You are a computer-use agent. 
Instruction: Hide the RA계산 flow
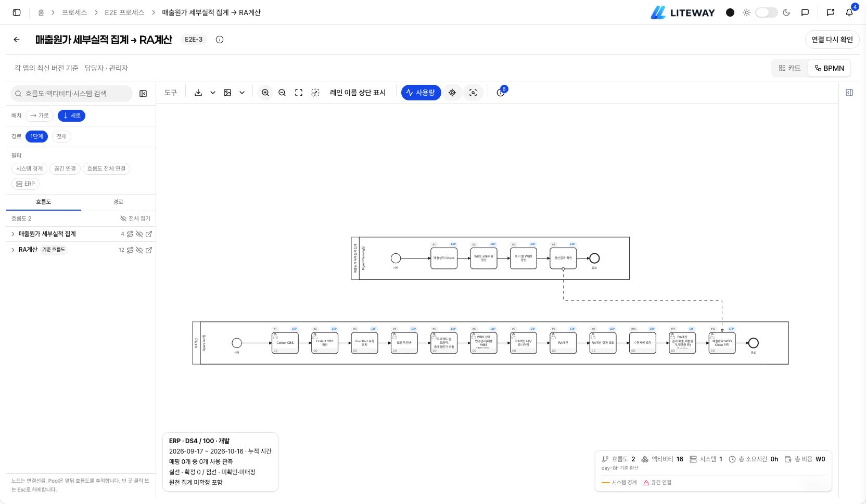tap(139, 250)
